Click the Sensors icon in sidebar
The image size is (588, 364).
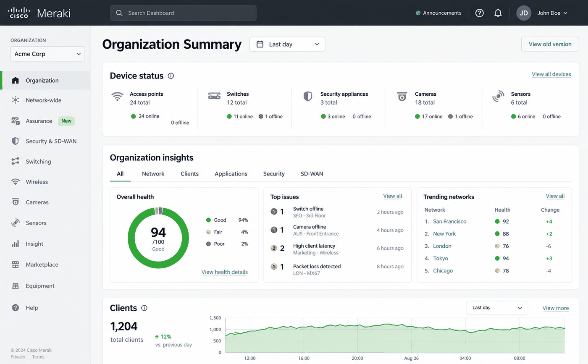click(x=16, y=223)
